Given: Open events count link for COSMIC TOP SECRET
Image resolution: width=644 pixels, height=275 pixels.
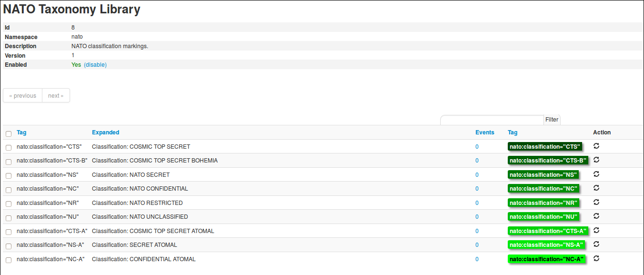Looking at the screenshot, I should coord(477,147).
